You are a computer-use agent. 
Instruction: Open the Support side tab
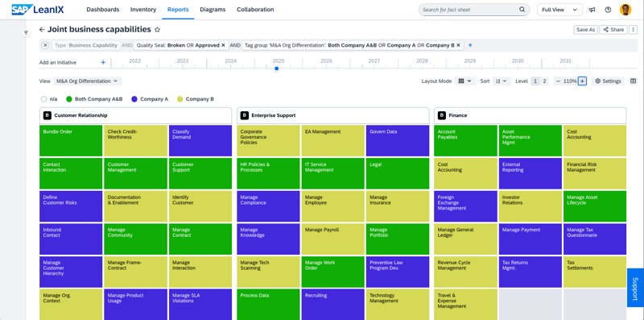pyautogui.click(x=635, y=288)
